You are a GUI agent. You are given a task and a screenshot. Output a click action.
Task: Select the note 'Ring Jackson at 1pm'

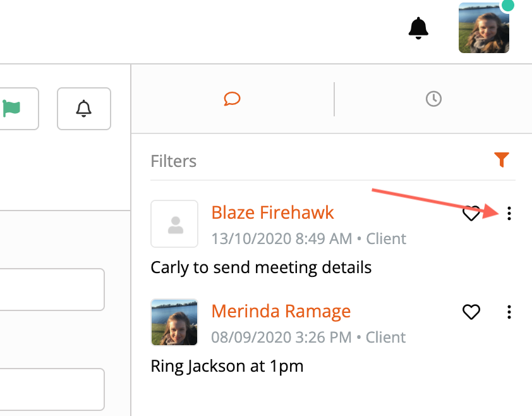(227, 366)
